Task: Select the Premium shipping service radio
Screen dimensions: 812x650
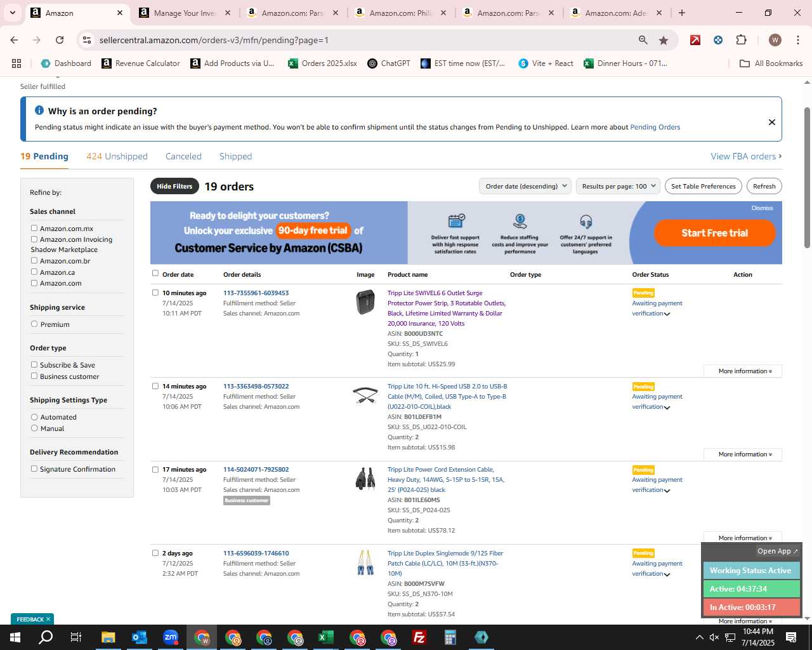Action: [34, 324]
